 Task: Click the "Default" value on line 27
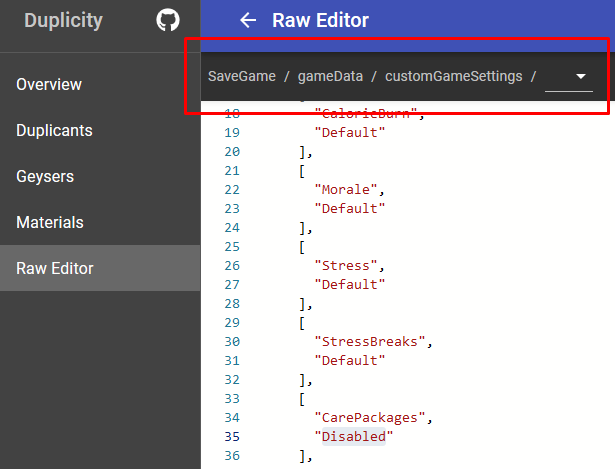coord(350,284)
